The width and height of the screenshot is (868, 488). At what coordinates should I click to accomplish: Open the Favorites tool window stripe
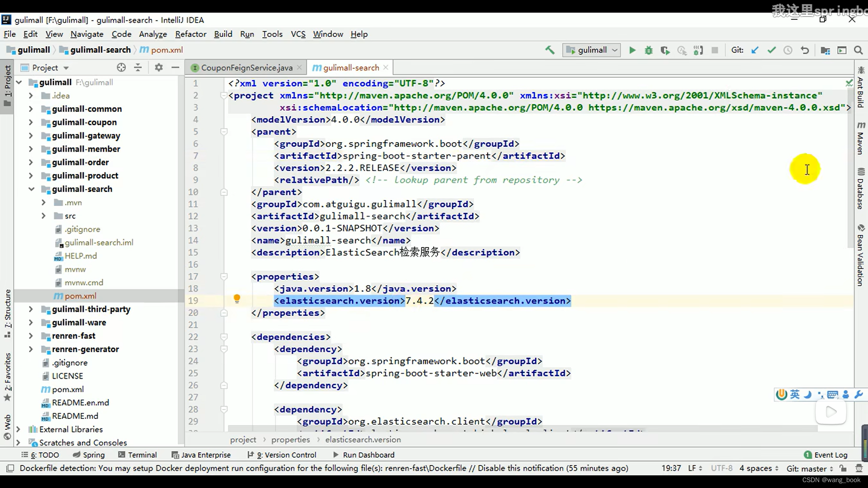(x=7, y=377)
